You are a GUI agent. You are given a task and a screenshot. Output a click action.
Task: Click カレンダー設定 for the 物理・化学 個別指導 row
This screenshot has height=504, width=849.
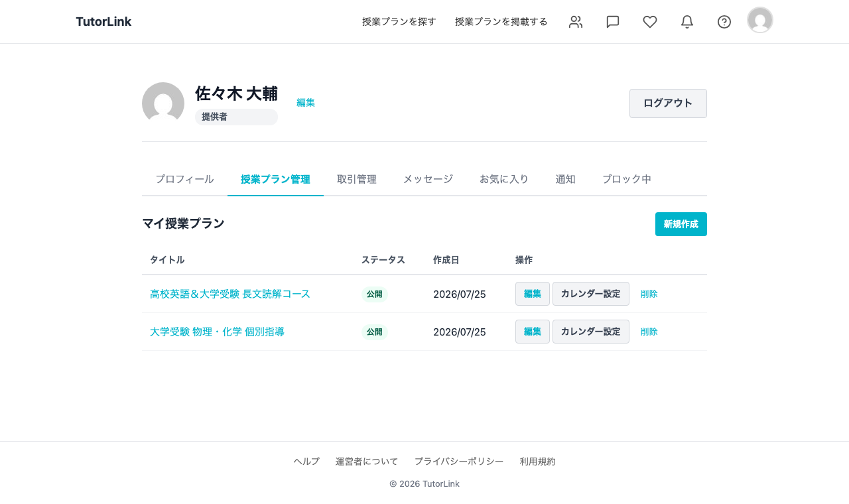pyautogui.click(x=591, y=332)
